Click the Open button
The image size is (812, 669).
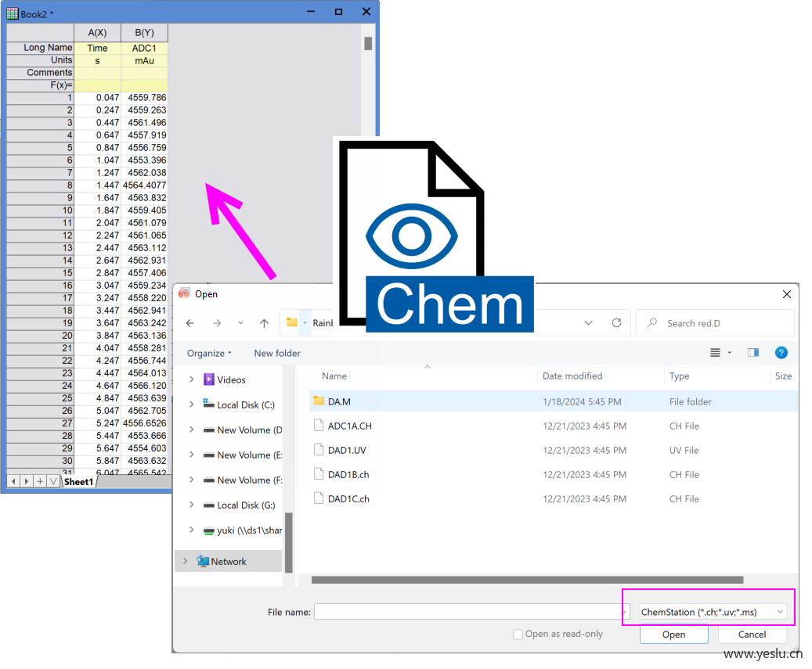pyautogui.click(x=673, y=635)
